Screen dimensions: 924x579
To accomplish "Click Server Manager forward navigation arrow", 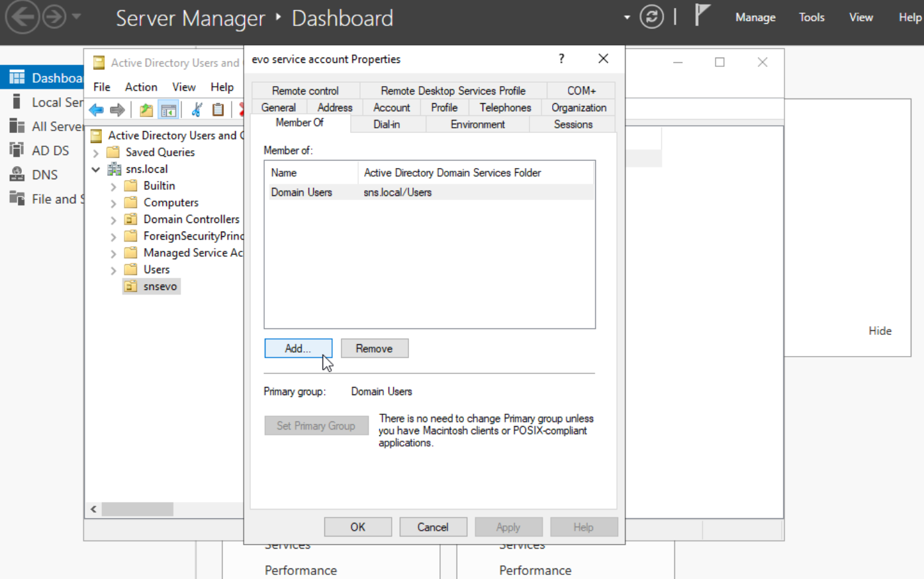I will (x=54, y=17).
